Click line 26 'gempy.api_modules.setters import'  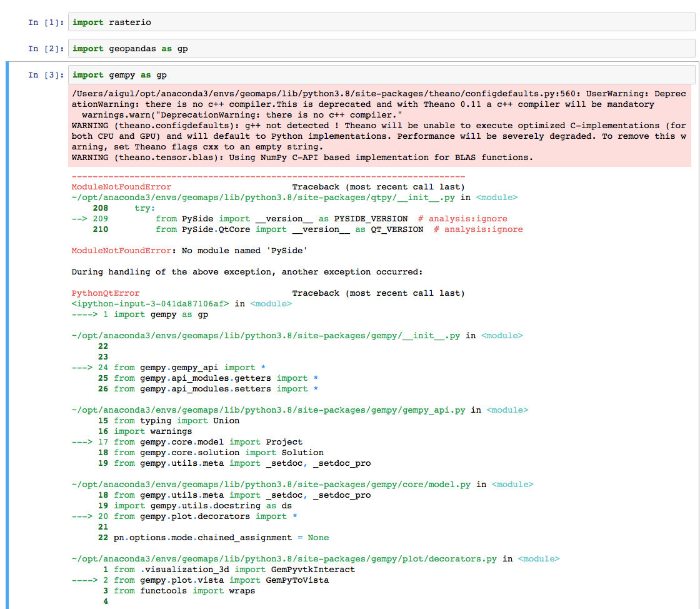207,389
